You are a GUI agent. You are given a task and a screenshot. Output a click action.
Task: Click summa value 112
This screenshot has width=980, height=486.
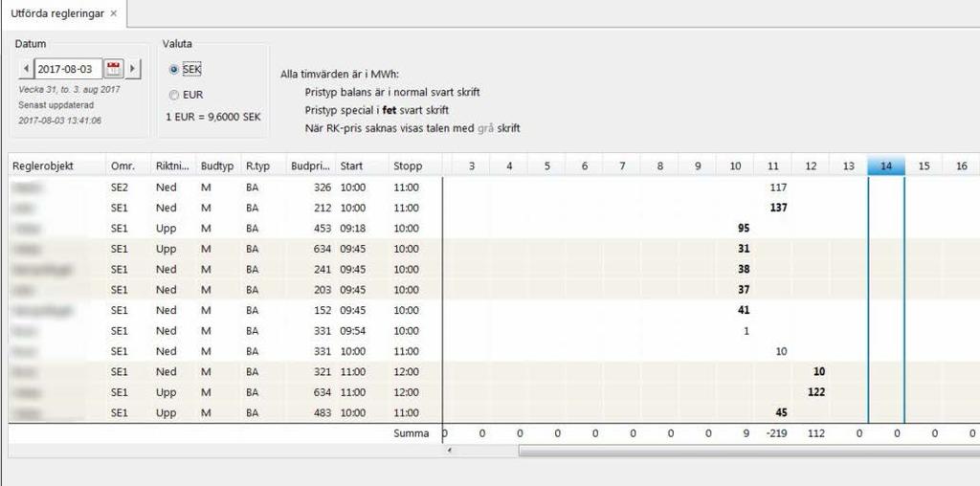pos(816,432)
